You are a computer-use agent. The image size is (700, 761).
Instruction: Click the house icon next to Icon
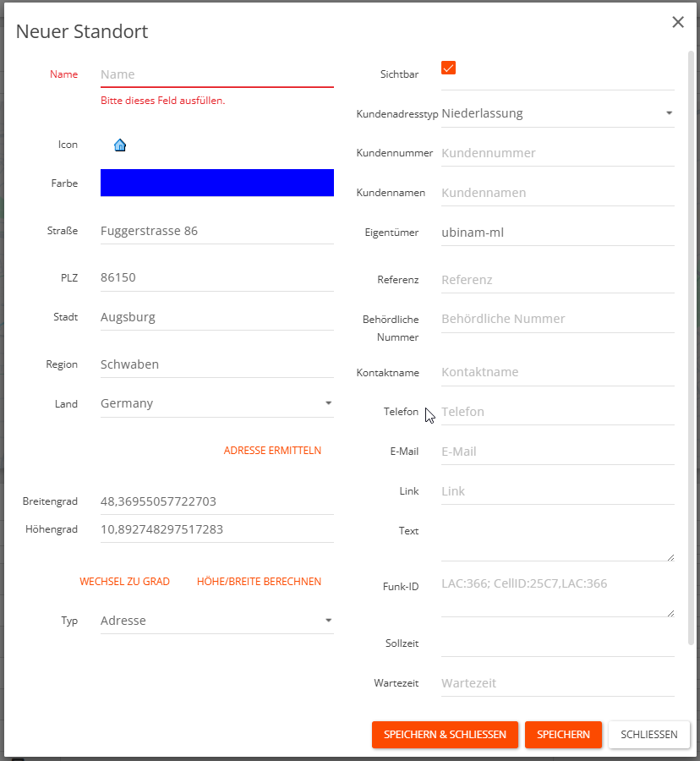(120, 145)
